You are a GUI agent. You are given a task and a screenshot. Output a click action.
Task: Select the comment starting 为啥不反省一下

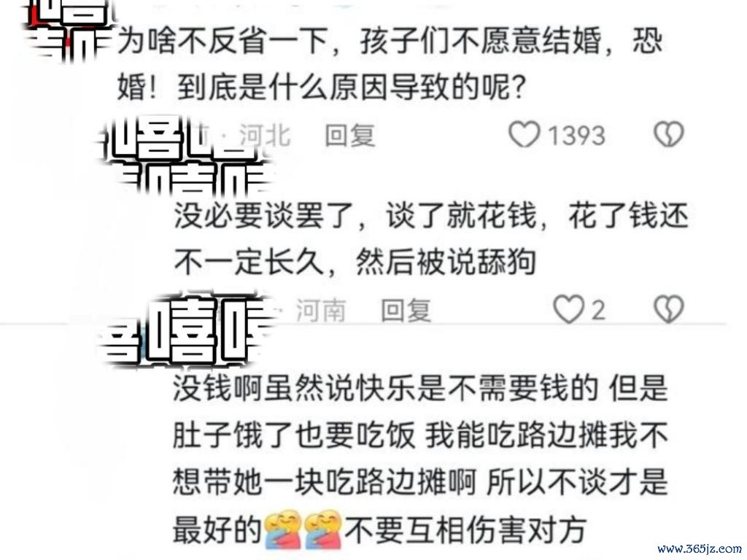coord(390,64)
